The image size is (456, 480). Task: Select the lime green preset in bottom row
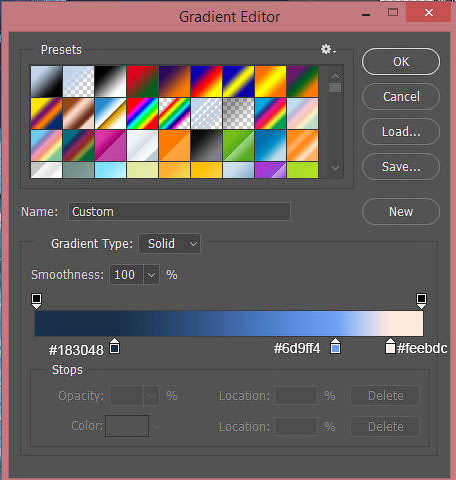[x=302, y=170]
